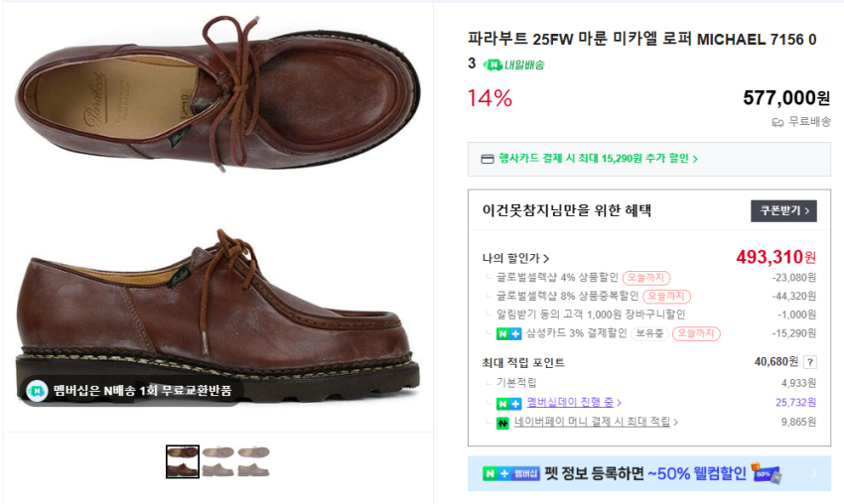
Task: Expand 나의 할인가 discount details
Action: pyautogui.click(x=515, y=258)
